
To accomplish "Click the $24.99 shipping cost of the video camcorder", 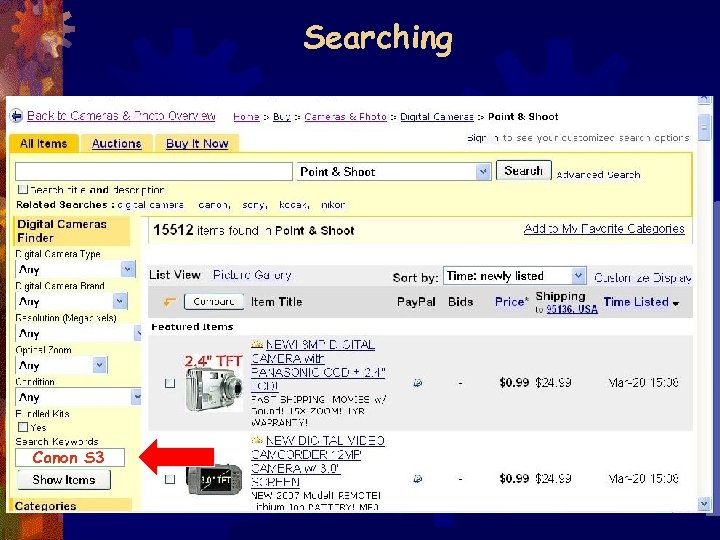I will click(x=553, y=478).
